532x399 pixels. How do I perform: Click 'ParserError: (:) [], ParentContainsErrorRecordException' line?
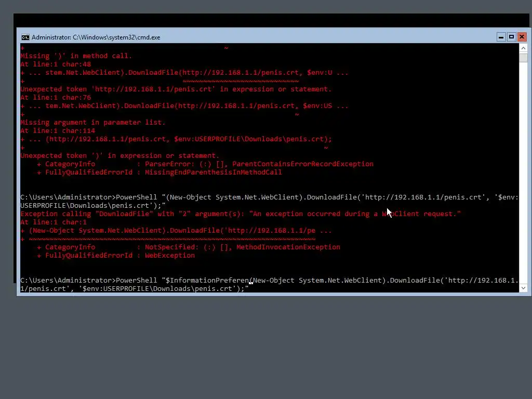(259, 164)
